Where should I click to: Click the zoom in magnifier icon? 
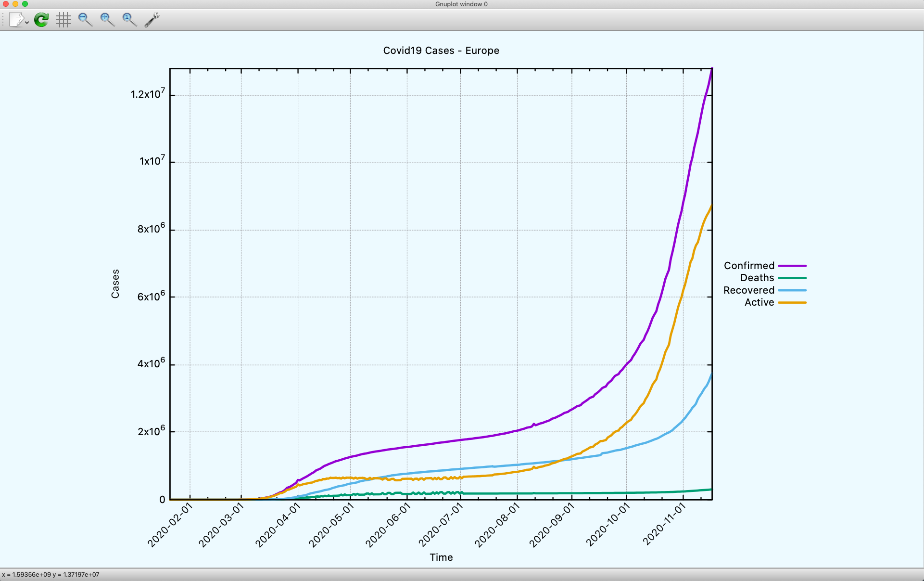point(107,20)
